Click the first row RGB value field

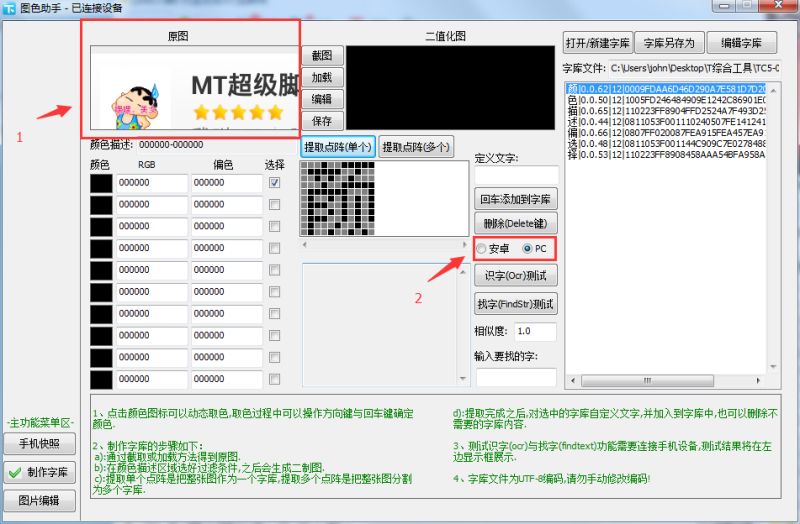click(152, 183)
